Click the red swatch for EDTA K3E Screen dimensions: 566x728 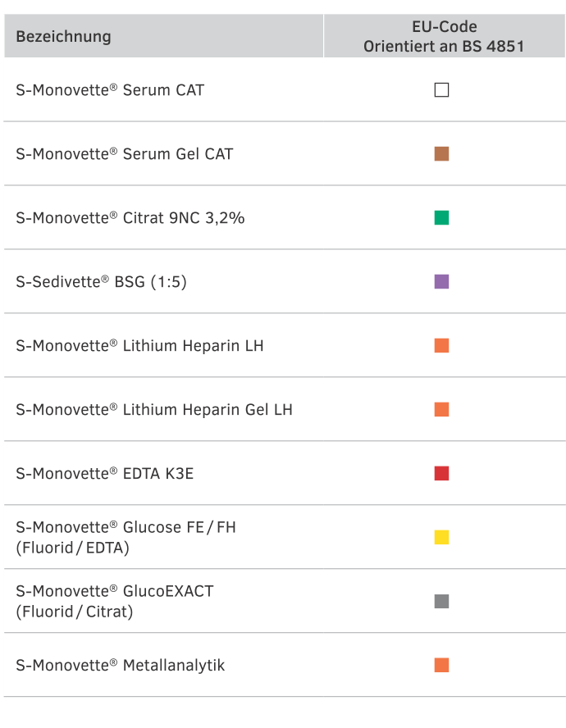point(441,474)
